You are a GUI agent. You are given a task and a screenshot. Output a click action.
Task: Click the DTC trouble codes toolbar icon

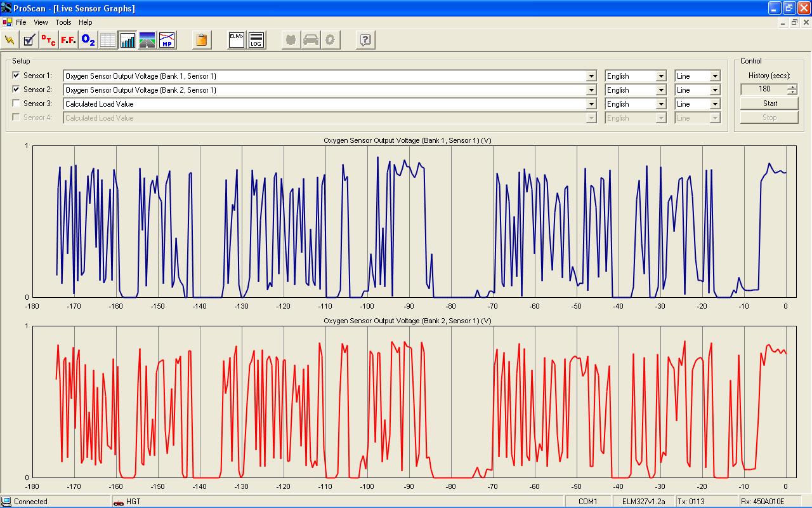coord(48,41)
